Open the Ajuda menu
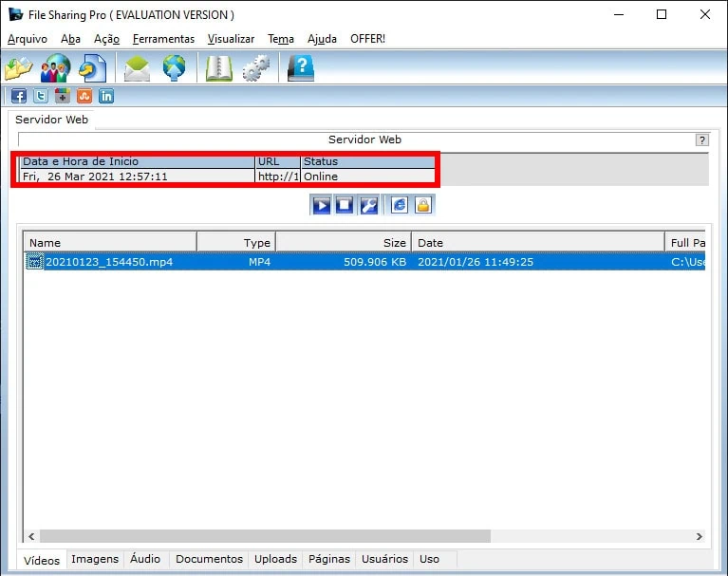The width and height of the screenshot is (728, 576). point(322,39)
